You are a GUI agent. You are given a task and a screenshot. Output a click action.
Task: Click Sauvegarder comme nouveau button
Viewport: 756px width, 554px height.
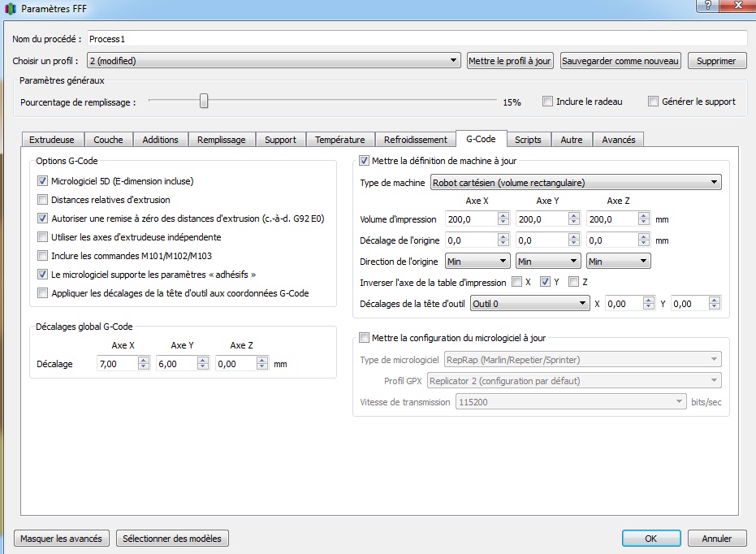(x=620, y=61)
